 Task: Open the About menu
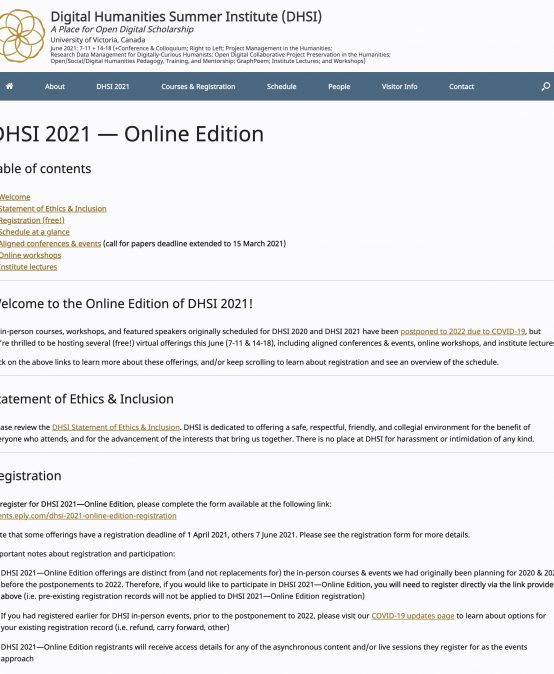55,86
